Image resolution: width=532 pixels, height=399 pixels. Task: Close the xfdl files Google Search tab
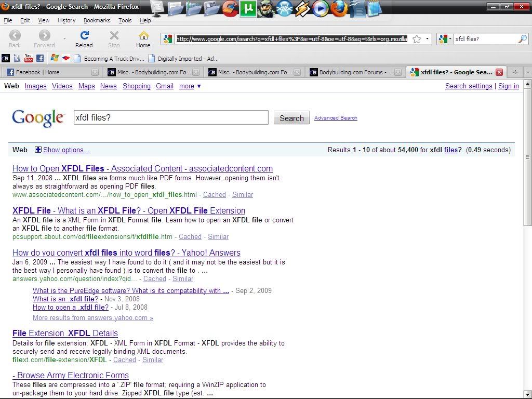pos(499,72)
